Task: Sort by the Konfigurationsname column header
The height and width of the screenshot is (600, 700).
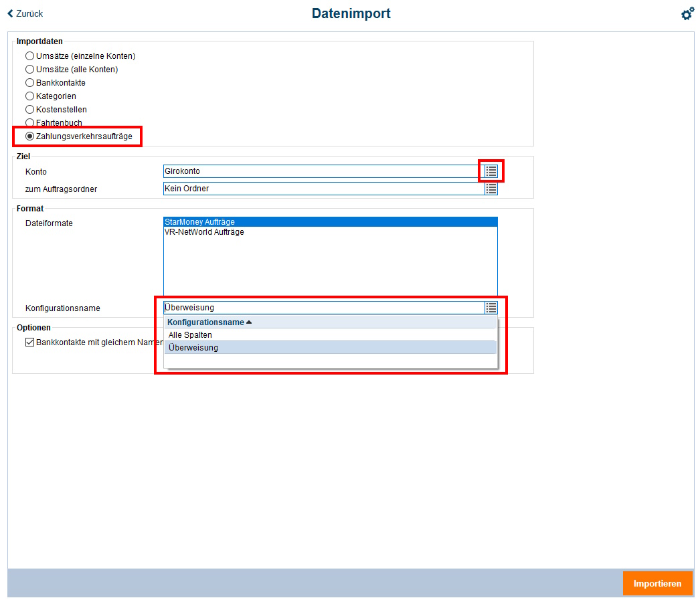Action: click(x=206, y=322)
